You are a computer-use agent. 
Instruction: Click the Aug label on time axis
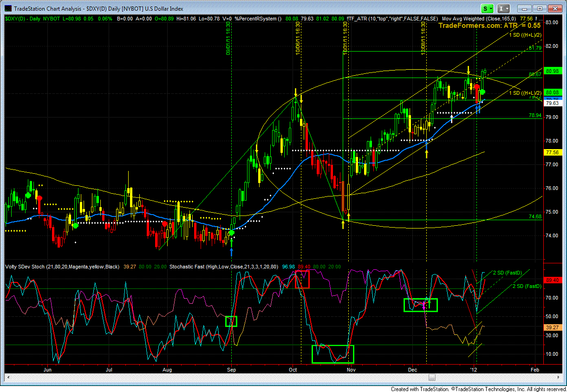tap(168, 370)
